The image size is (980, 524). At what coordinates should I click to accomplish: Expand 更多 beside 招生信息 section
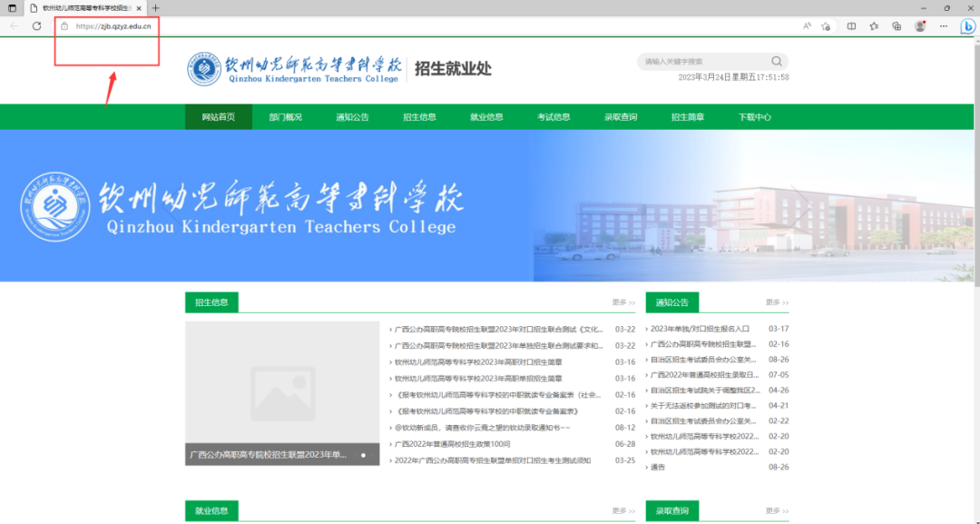[x=623, y=302]
